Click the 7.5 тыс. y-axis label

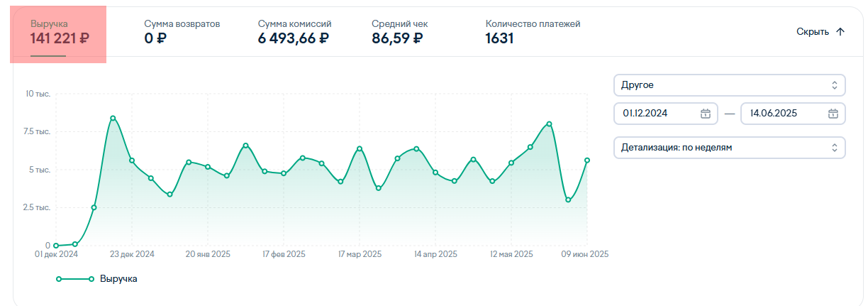[x=38, y=132]
